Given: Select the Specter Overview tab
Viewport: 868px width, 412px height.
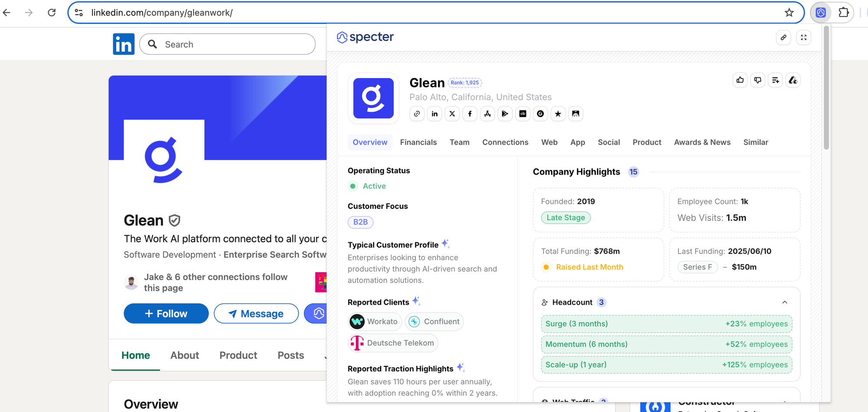Looking at the screenshot, I should [370, 142].
